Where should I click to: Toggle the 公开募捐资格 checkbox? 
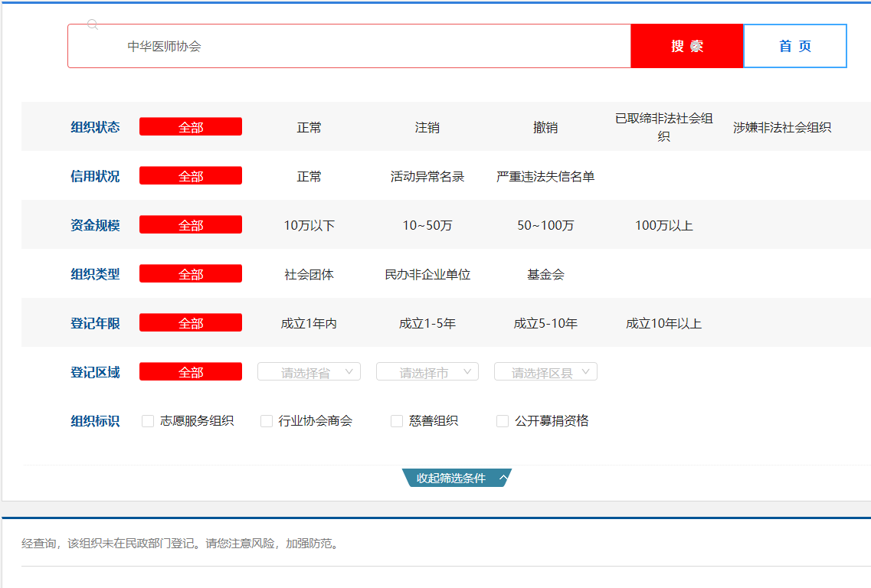503,421
